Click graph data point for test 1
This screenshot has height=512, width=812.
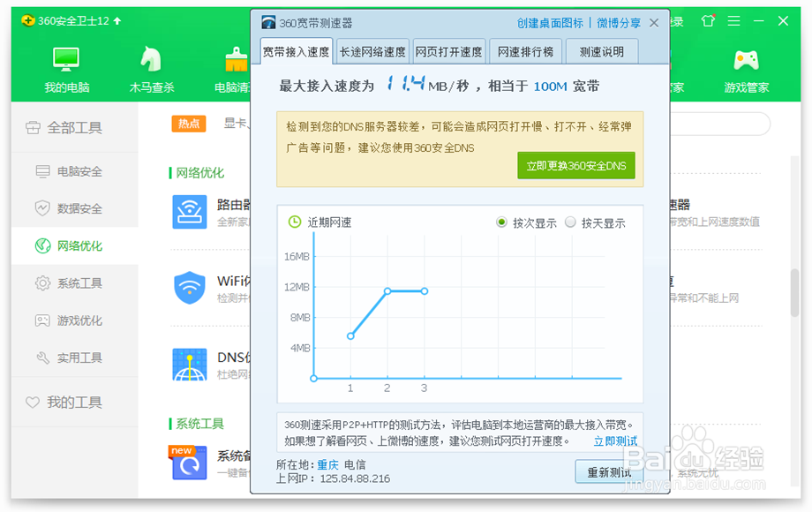tap(350, 336)
